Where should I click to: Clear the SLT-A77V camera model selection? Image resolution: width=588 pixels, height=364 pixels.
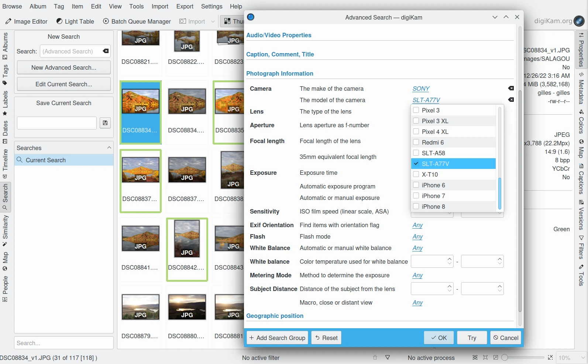(511, 100)
